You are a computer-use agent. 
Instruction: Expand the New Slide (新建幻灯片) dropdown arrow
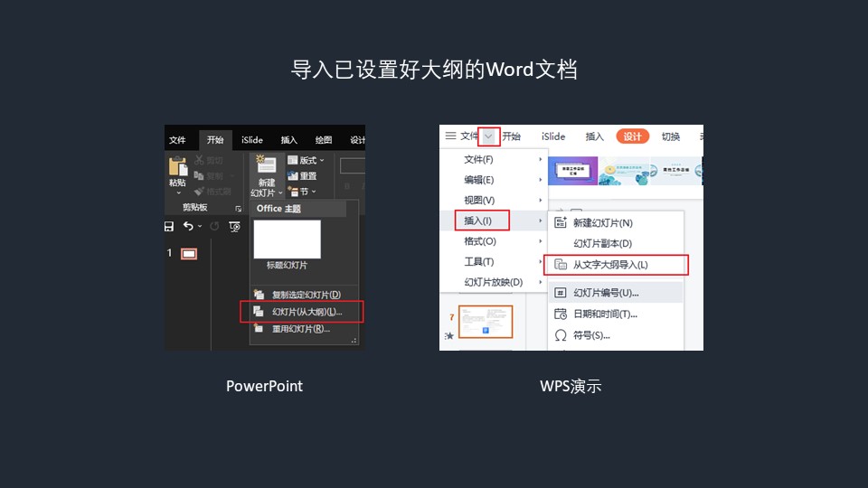point(280,192)
